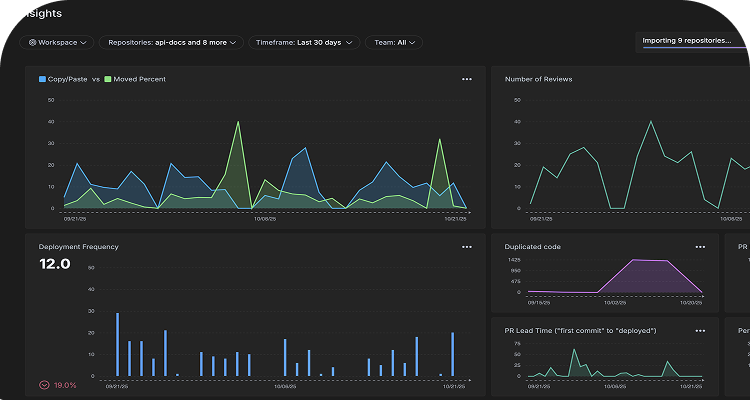Click the Duplicated code panel title
This screenshot has height=400, width=750.
533,247
